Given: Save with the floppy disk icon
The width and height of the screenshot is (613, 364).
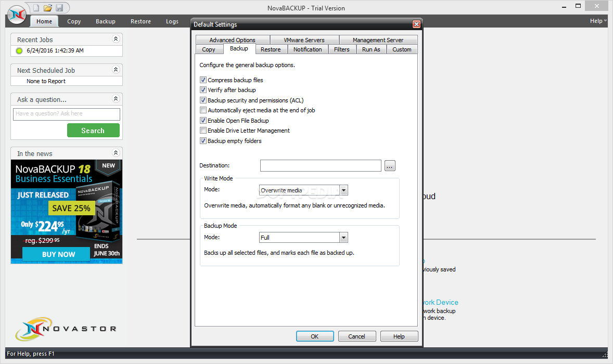Looking at the screenshot, I should click(59, 8).
